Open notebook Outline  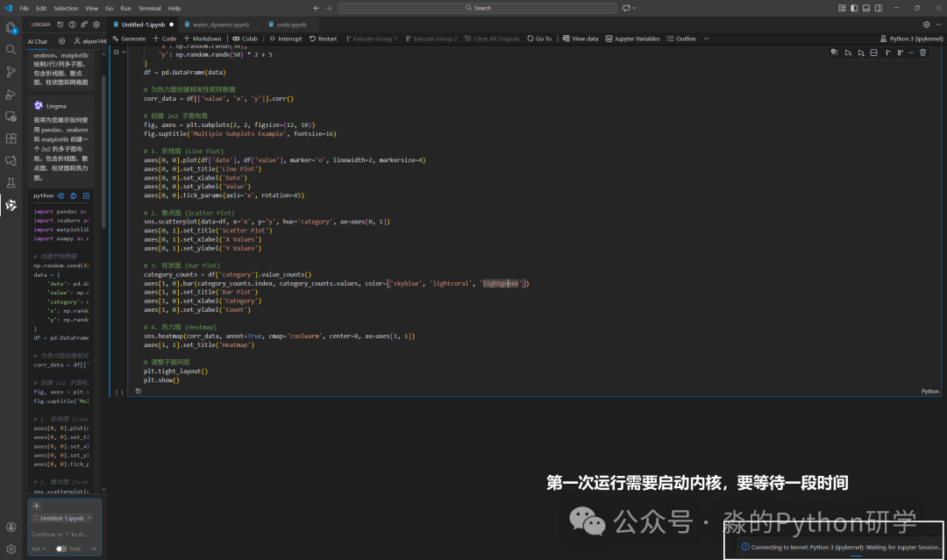click(681, 39)
